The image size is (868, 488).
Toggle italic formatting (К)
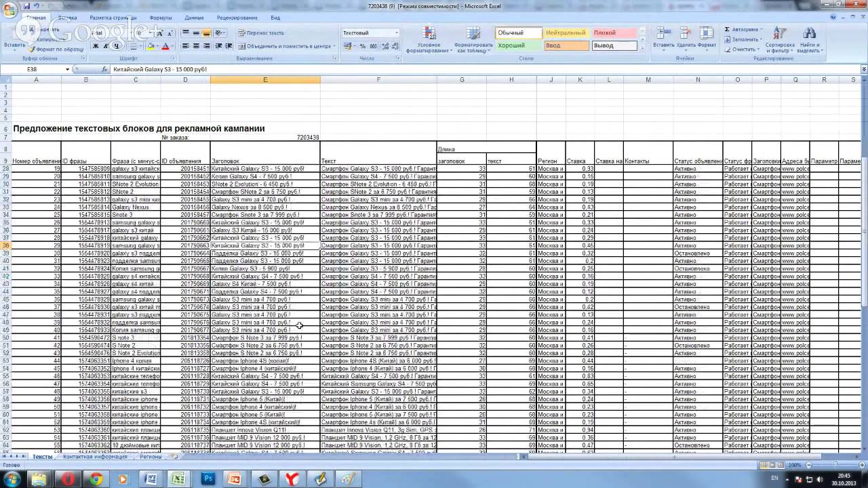tap(106, 46)
